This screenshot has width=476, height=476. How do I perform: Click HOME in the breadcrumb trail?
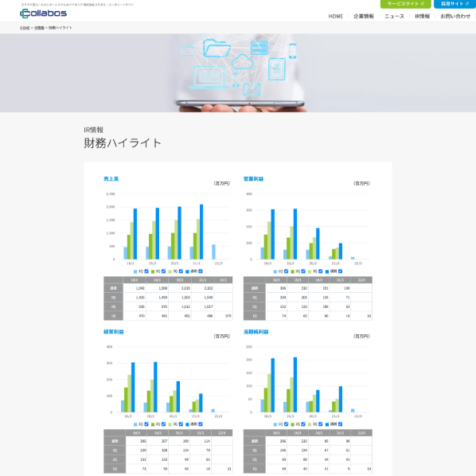25,28
